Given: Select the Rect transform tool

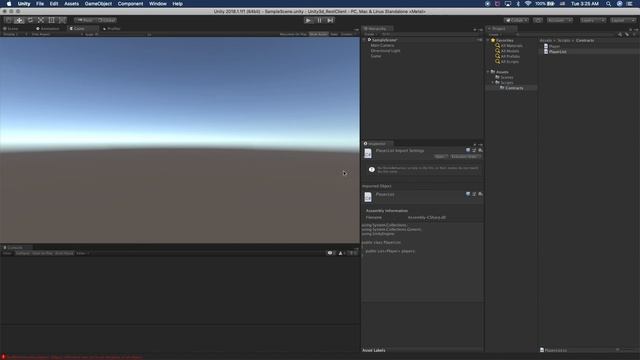Looking at the screenshot, I should tap(51, 20).
